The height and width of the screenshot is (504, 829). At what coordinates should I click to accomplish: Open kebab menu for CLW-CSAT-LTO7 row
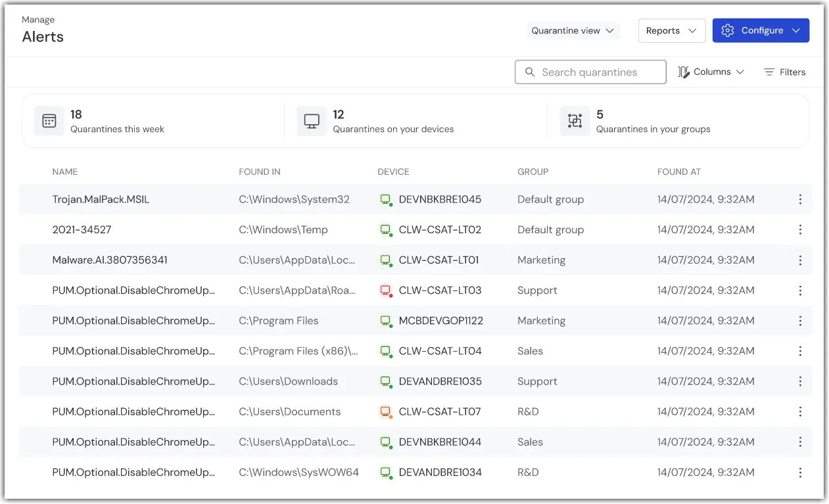tap(800, 411)
